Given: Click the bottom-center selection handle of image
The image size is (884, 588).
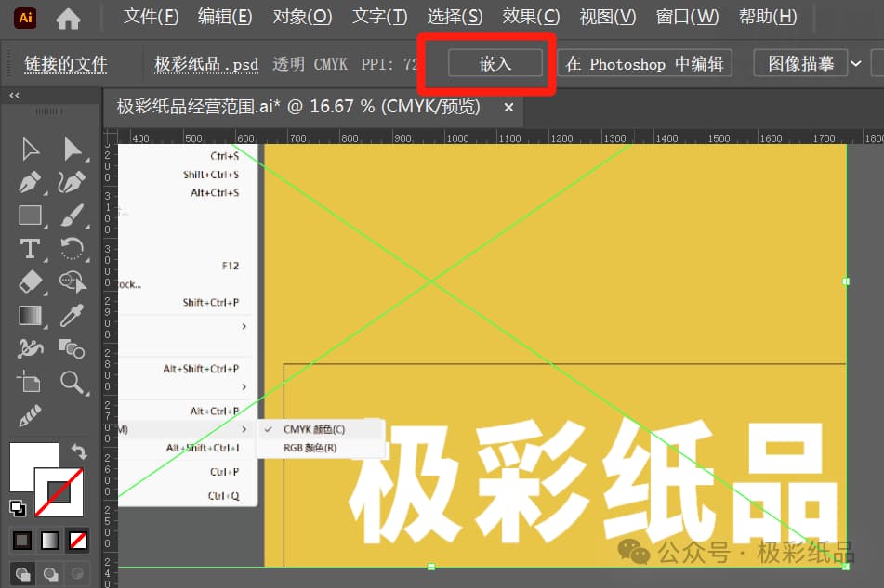Looking at the screenshot, I should tap(430, 567).
